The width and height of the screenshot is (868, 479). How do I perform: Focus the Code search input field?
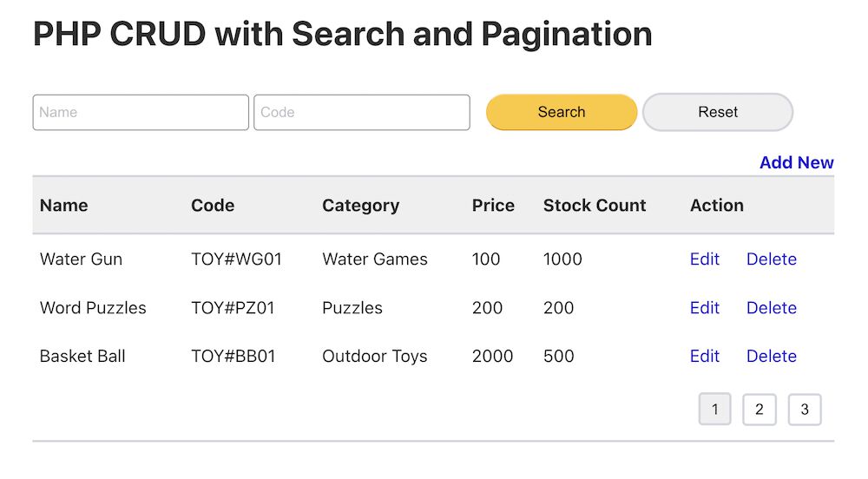361,113
